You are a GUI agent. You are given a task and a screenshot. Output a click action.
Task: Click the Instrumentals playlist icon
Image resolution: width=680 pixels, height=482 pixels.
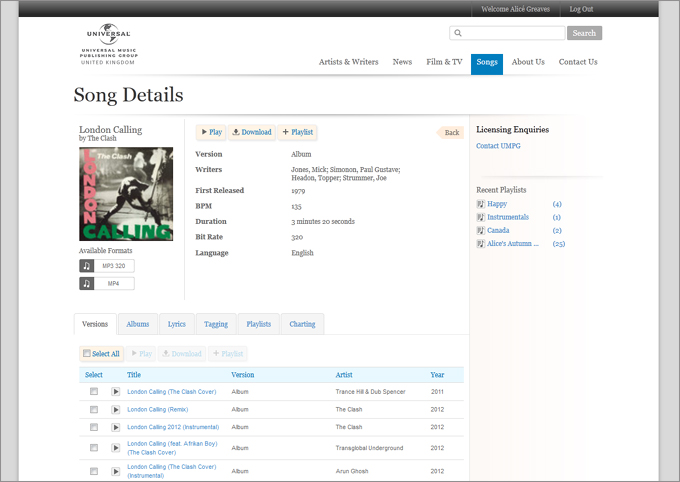(x=481, y=217)
